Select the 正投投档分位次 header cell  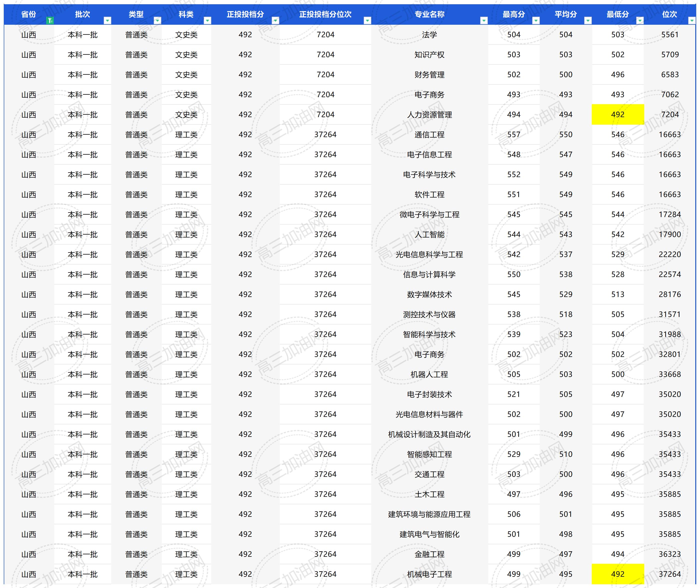pyautogui.click(x=325, y=14)
